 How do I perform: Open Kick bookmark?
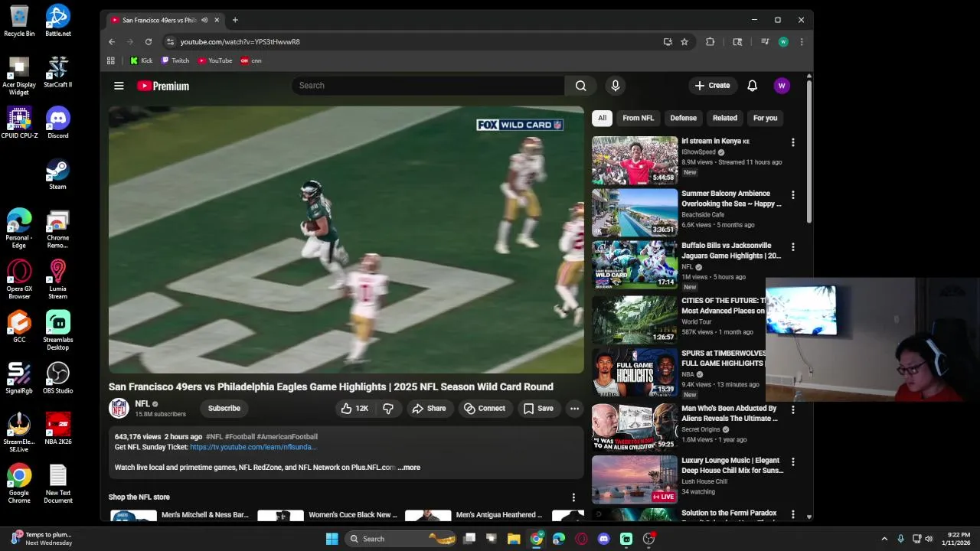pyautogui.click(x=142, y=60)
